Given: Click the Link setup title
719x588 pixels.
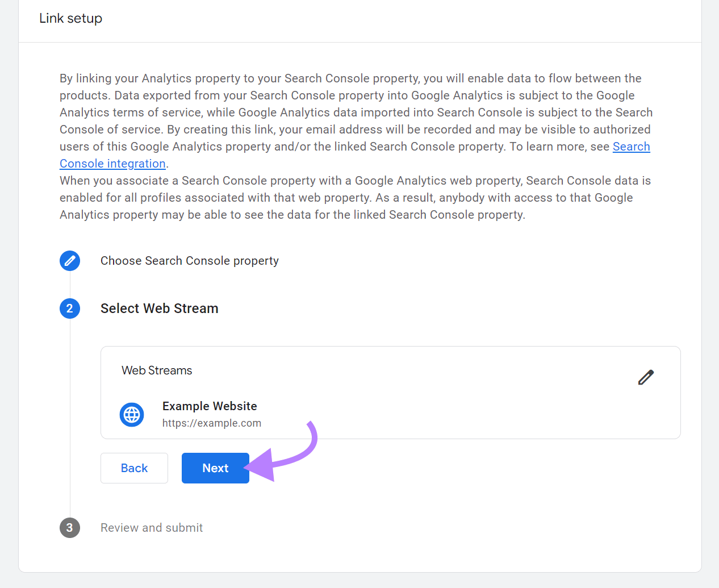Looking at the screenshot, I should [x=70, y=18].
